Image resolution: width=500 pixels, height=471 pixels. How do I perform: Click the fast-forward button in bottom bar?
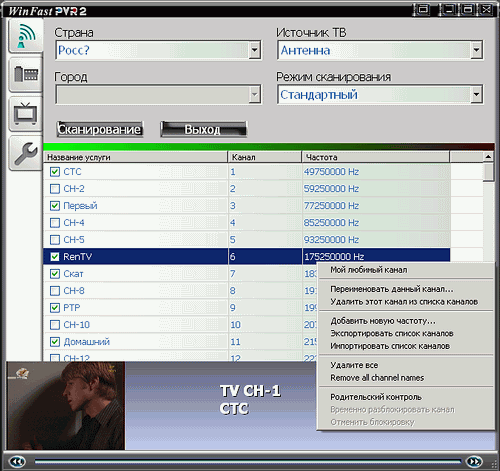point(474,462)
